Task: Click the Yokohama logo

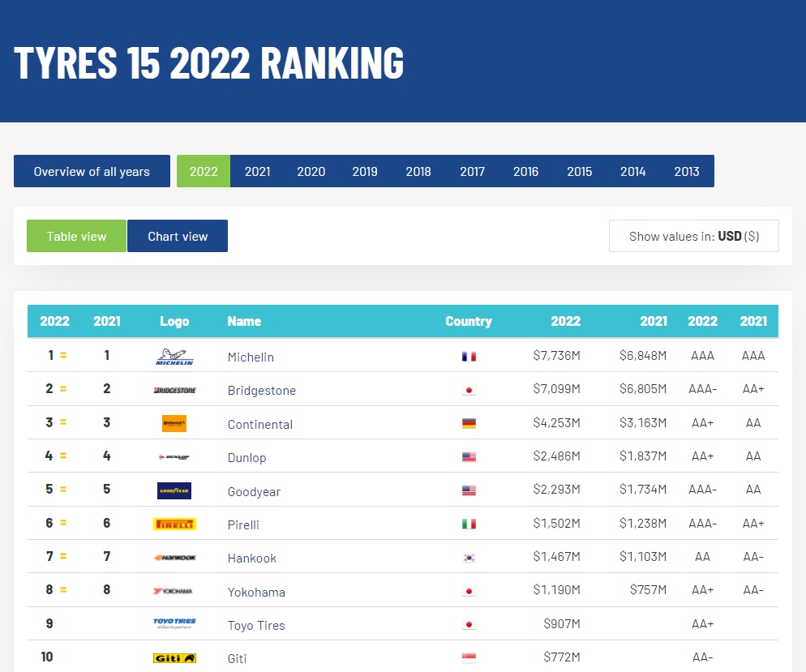Action: (x=174, y=591)
